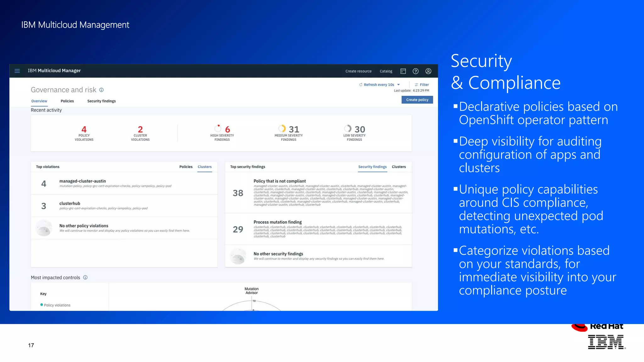This screenshot has width=644, height=362.
Task: Click green Policy violations key dot
Action: coord(42,305)
